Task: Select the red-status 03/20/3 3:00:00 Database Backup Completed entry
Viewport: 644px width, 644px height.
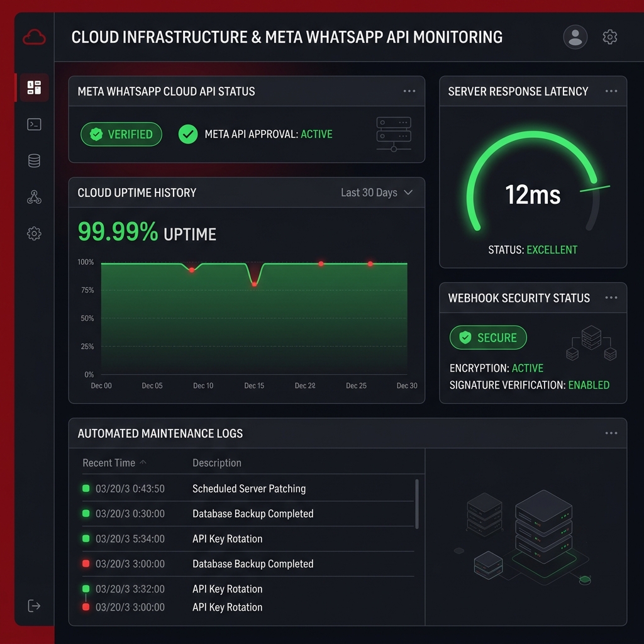Action: pos(248,564)
